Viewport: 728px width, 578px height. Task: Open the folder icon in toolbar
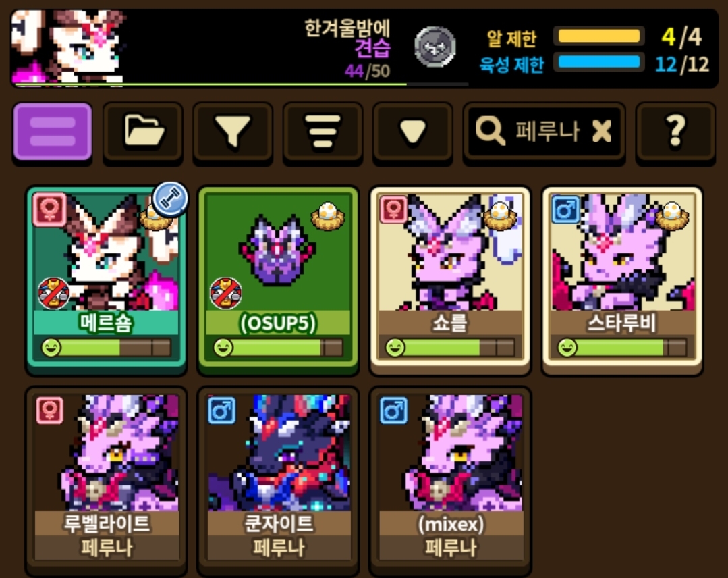pos(143,132)
